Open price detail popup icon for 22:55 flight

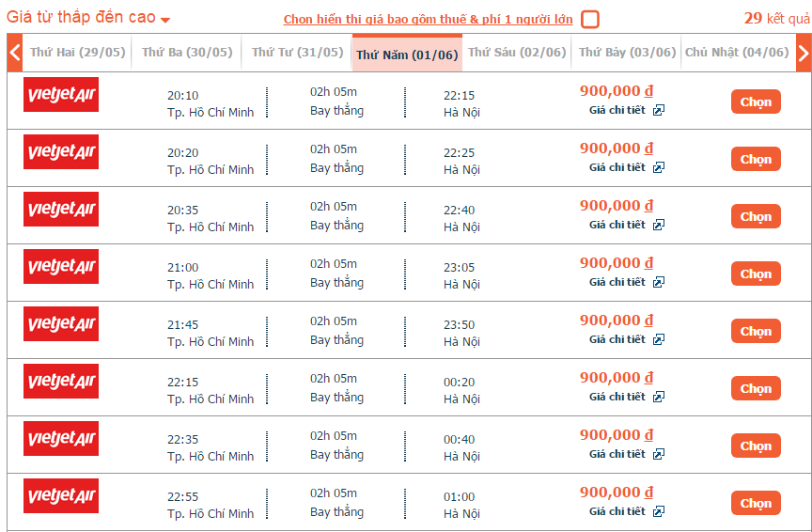pyautogui.click(x=658, y=511)
